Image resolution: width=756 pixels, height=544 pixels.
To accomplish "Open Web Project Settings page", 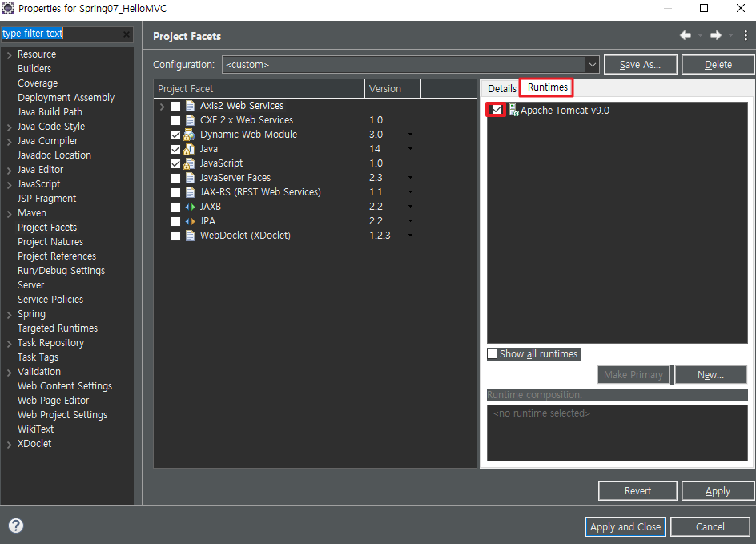I will [x=62, y=415].
